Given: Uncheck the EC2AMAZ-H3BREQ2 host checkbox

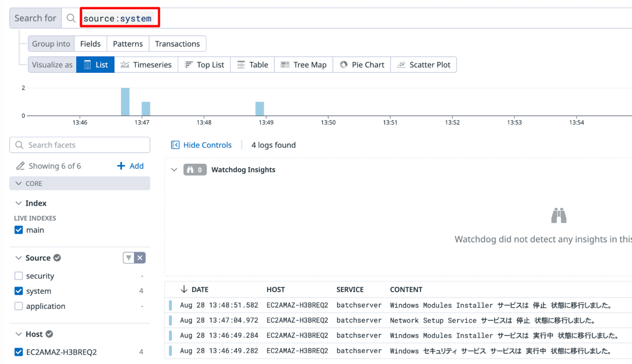Looking at the screenshot, I should [x=19, y=352].
